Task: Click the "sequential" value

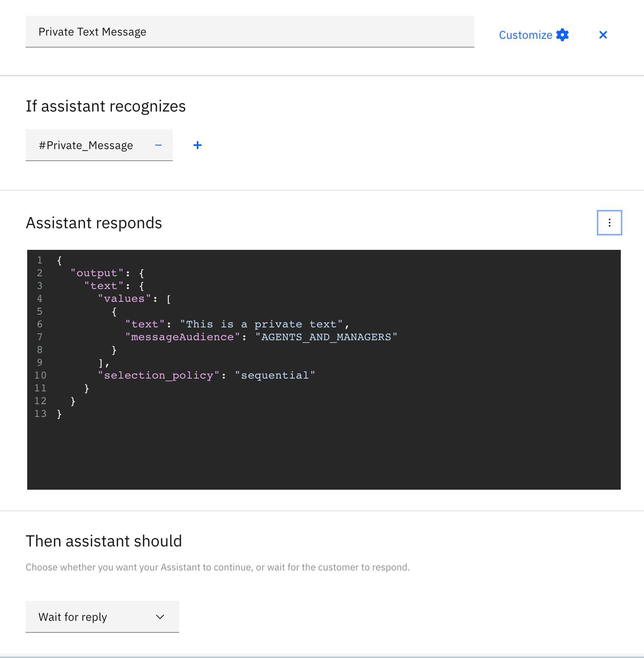Action: [275, 375]
